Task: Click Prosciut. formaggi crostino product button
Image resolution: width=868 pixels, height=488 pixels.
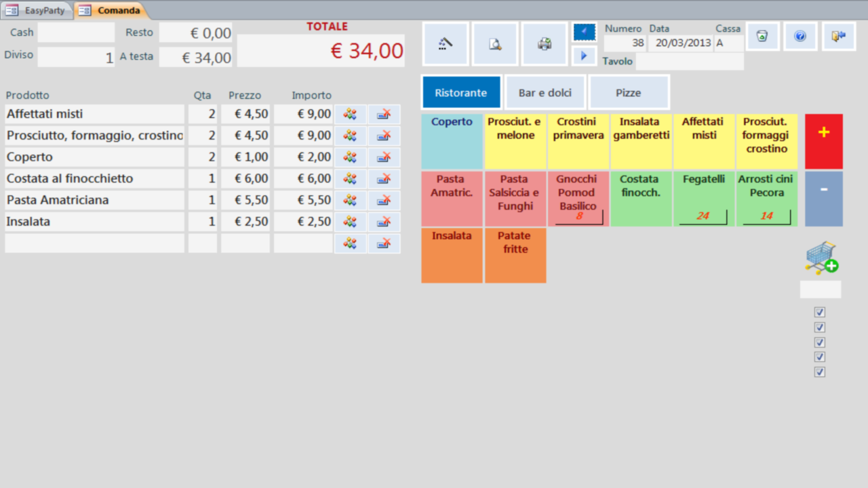Action: [768, 142]
